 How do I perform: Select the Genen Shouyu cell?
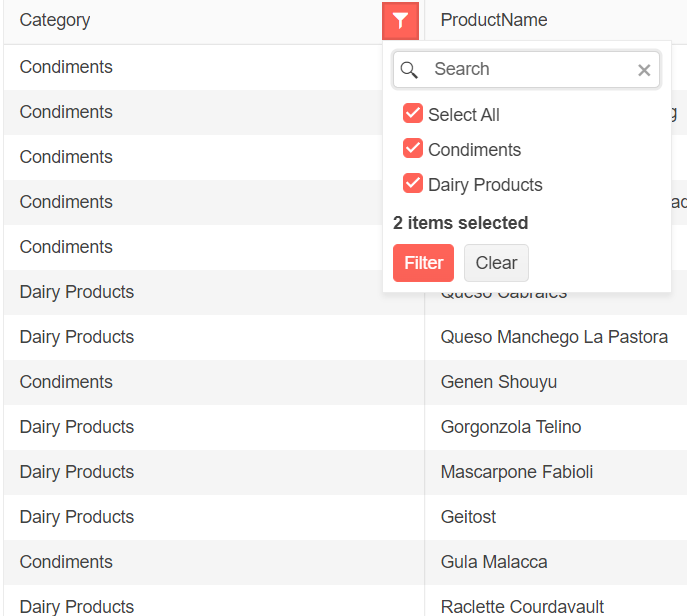tap(499, 382)
